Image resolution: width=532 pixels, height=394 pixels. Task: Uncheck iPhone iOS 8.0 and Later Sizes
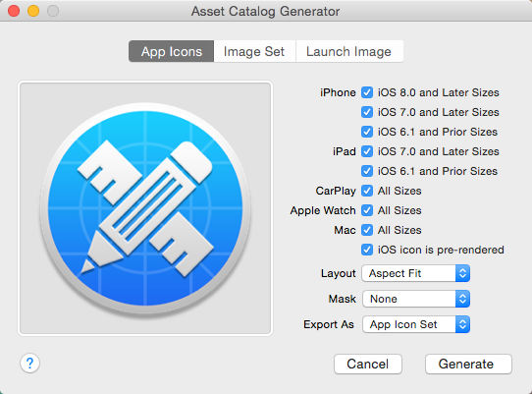tap(367, 92)
